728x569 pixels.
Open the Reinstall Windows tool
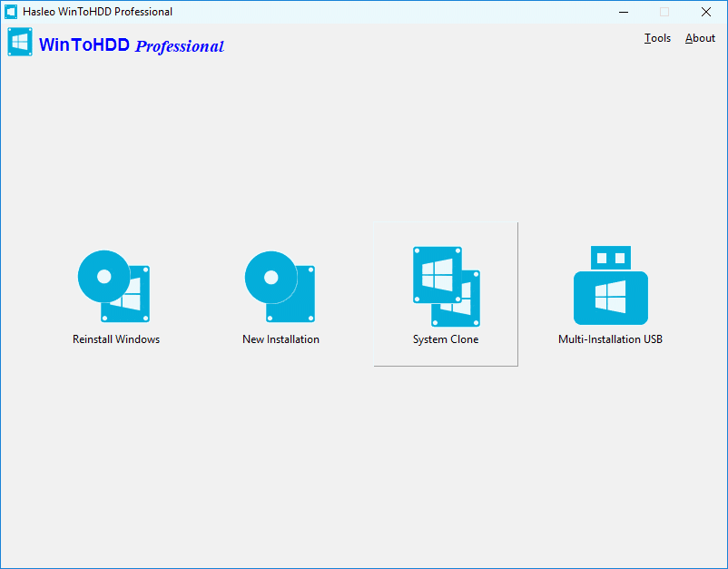click(115, 286)
